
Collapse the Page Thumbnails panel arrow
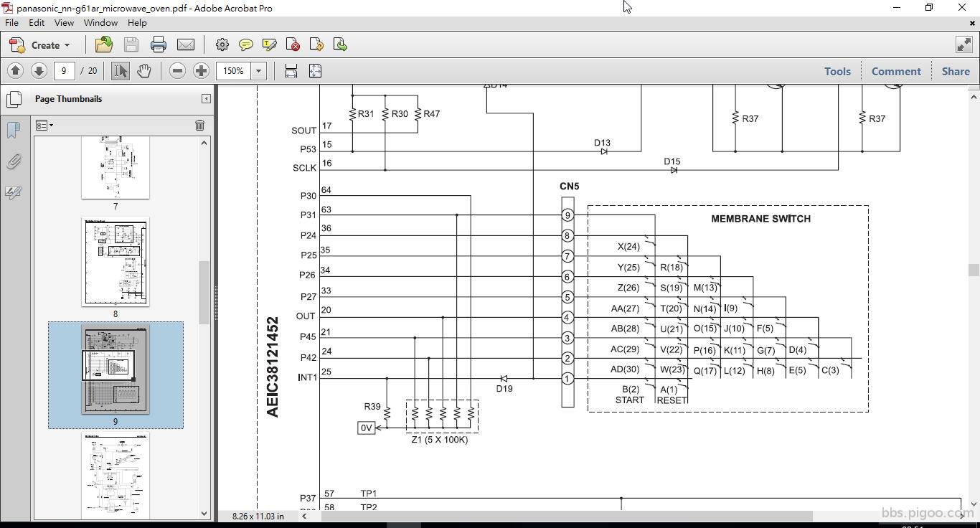point(206,99)
